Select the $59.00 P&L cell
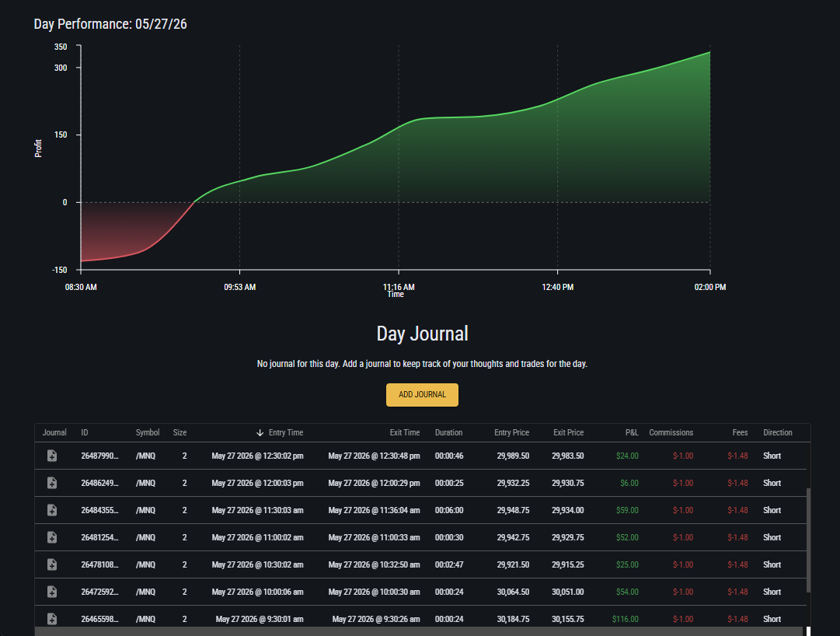The image size is (840, 636). click(627, 510)
